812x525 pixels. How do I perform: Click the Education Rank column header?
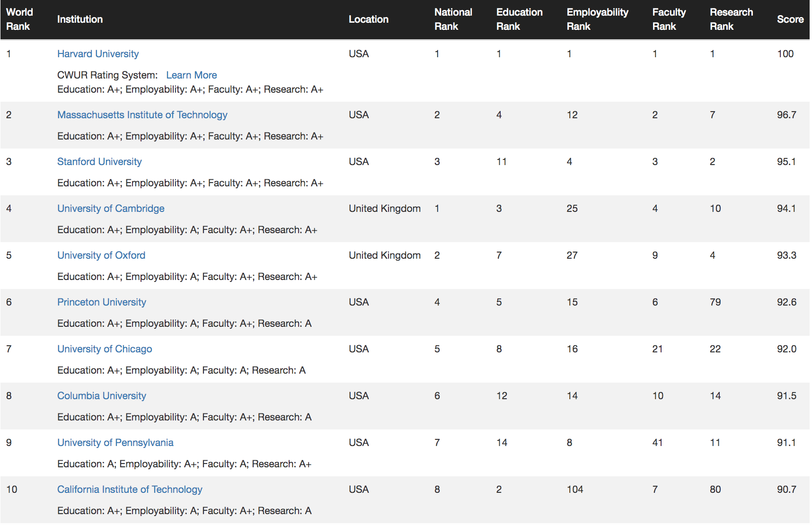[520, 19]
